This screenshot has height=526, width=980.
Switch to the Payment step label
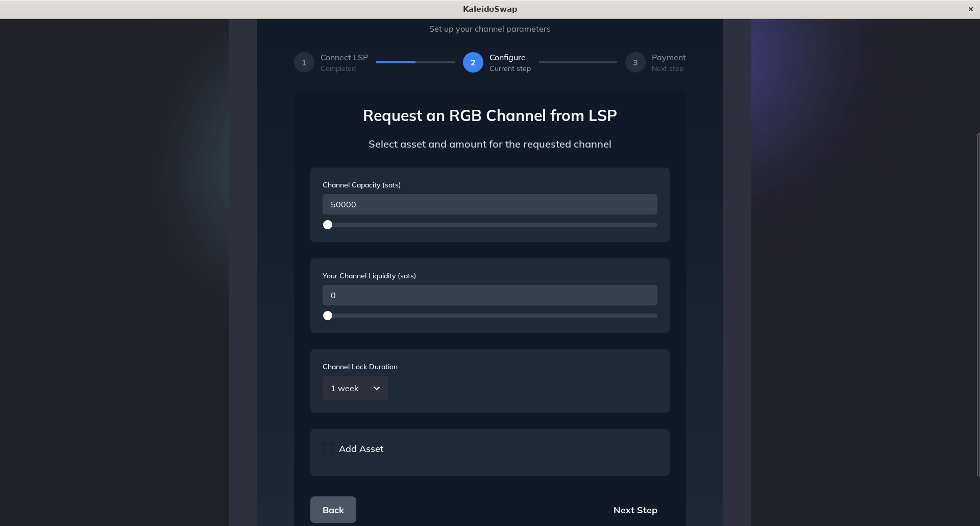point(669,57)
